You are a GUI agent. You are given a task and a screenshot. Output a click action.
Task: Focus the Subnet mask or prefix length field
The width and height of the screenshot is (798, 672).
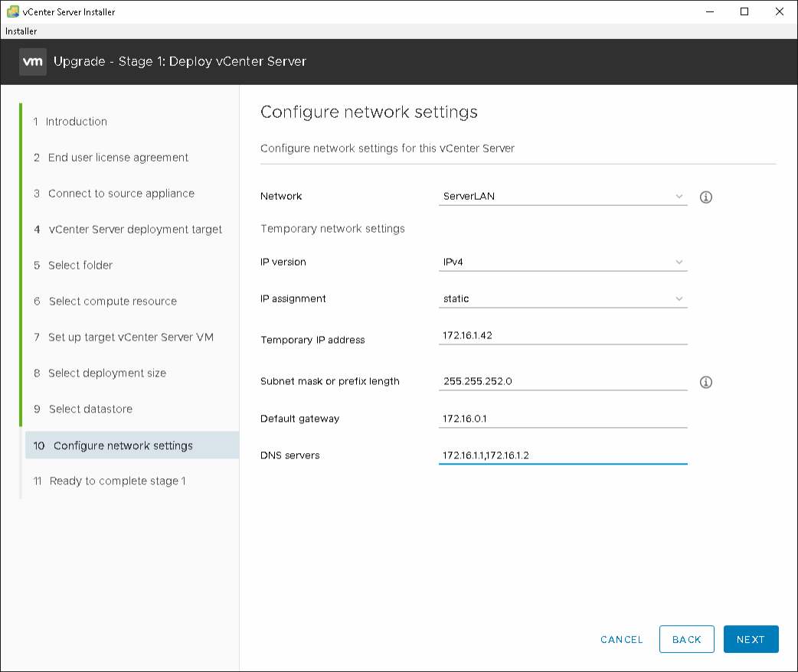562,381
